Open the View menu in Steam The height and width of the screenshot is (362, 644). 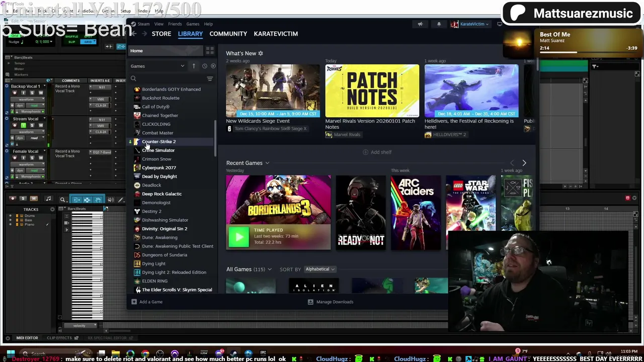[x=158, y=24]
